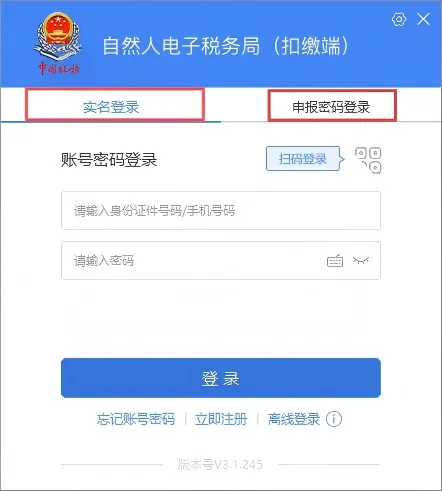Switch to 申报密码登录 tab

(331, 107)
